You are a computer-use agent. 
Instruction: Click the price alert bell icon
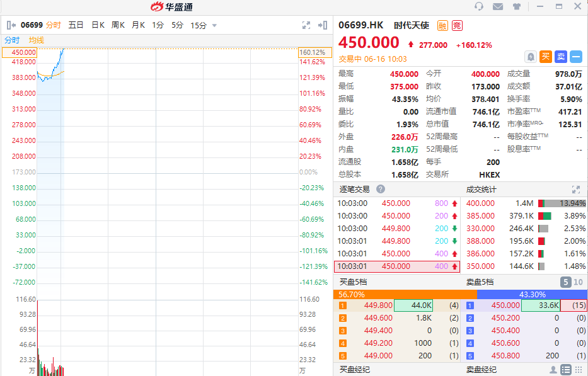click(531, 57)
